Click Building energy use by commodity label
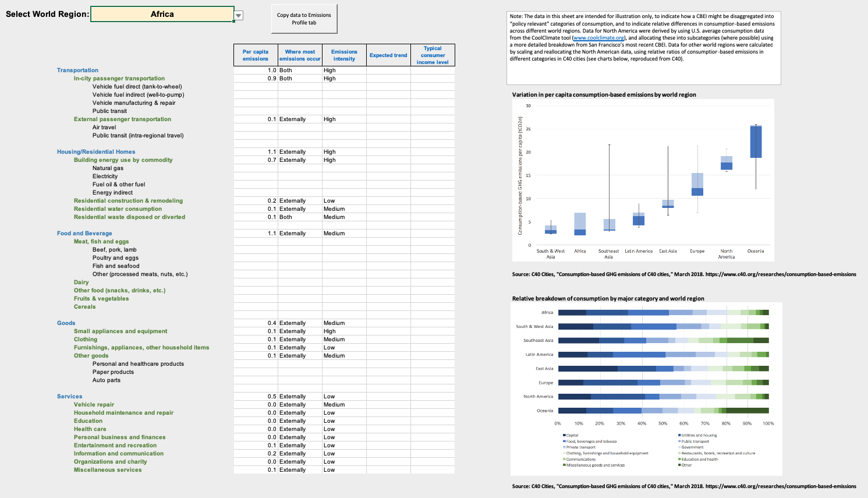This screenshot has width=868, height=498. [123, 160]
